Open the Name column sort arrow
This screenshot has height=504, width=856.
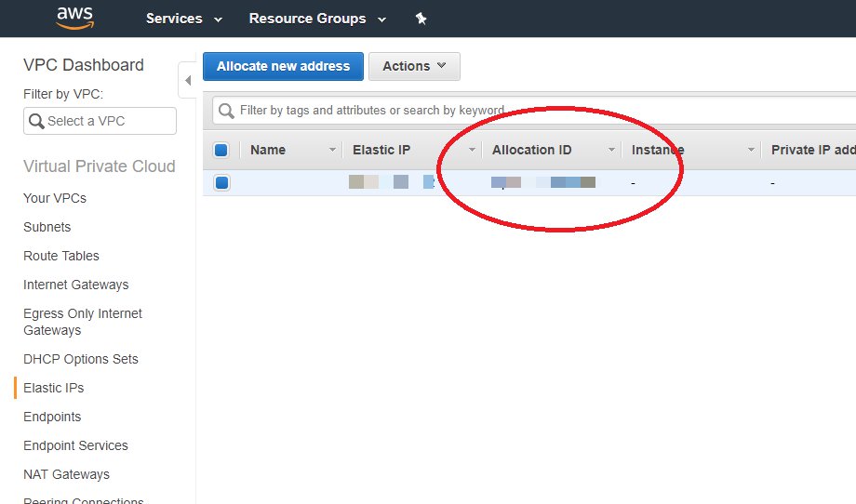click(332, 150)
